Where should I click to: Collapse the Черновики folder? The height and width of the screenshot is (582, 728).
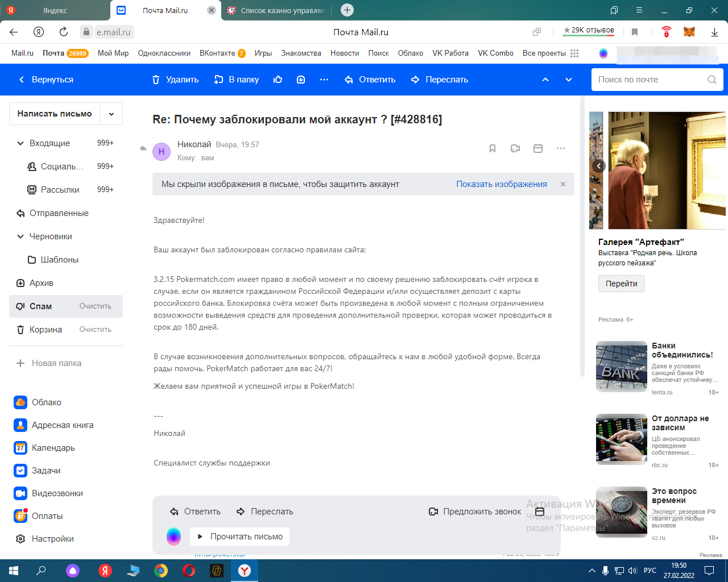click(20, 236)
